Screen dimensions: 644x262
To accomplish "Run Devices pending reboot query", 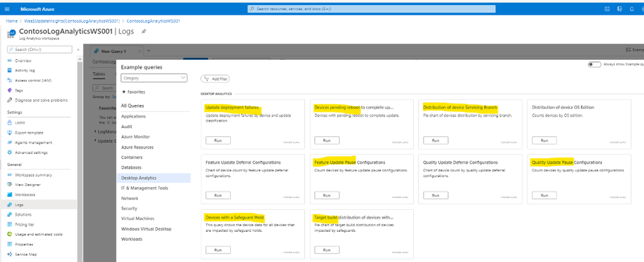I will pos(327,140).
